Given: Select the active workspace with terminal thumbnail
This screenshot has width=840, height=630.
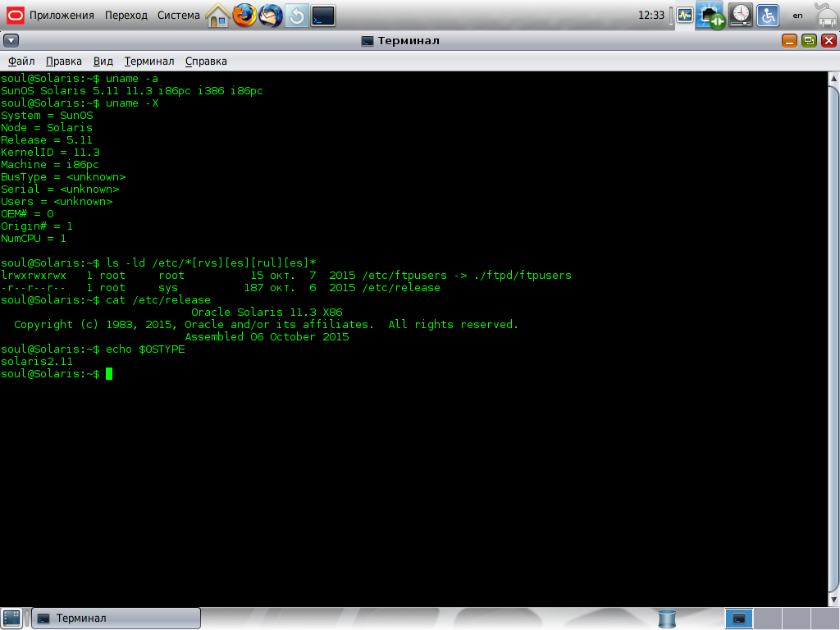Looking at the screenshot, I should click(739, 619).
